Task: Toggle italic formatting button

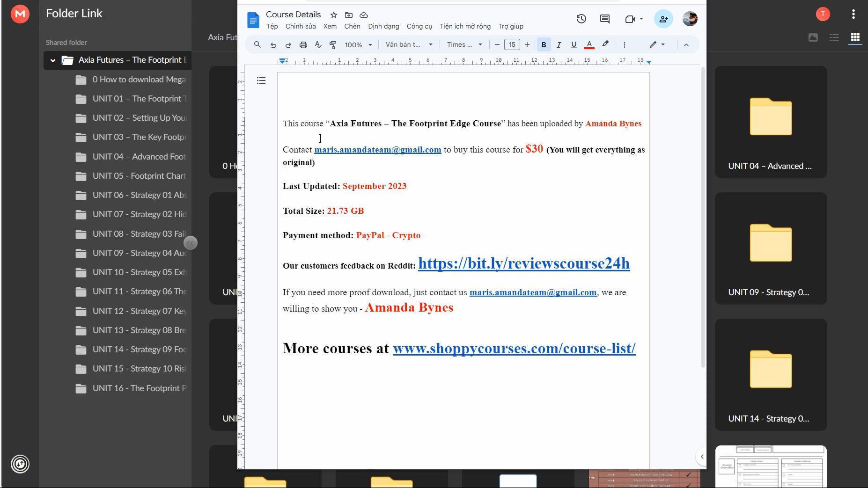Action: [x=559, y=45]
